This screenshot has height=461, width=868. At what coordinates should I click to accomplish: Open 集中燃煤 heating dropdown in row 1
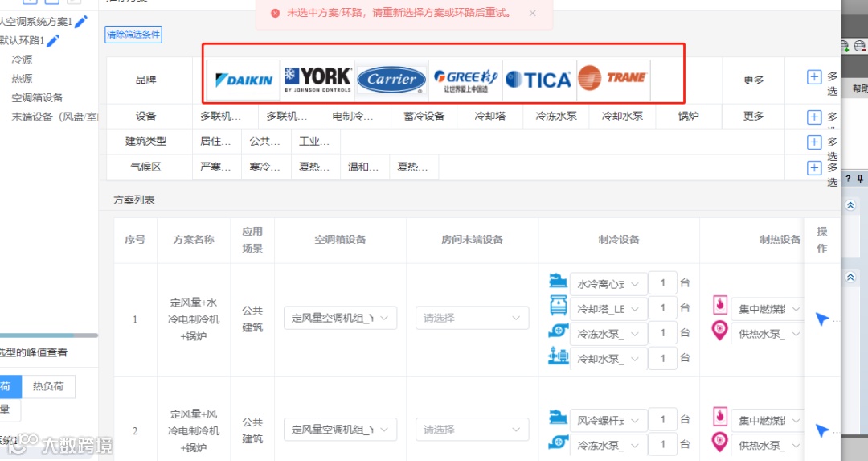[768, 309]
